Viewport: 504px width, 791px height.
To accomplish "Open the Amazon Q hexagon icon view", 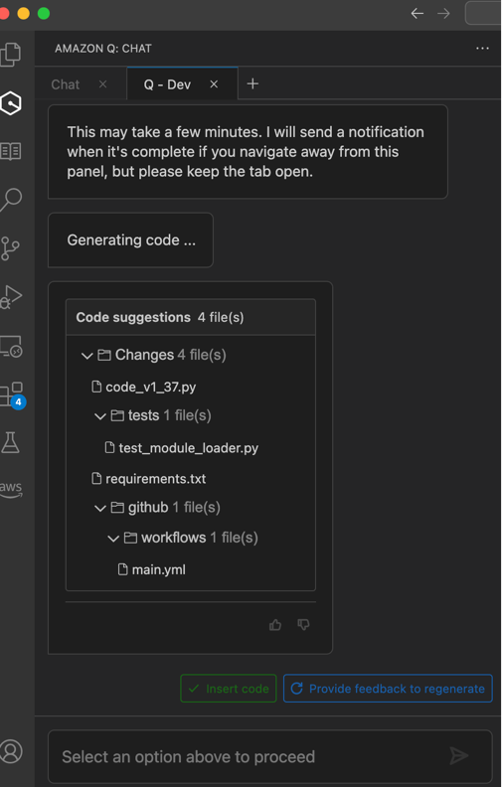I will click(11, 103).
